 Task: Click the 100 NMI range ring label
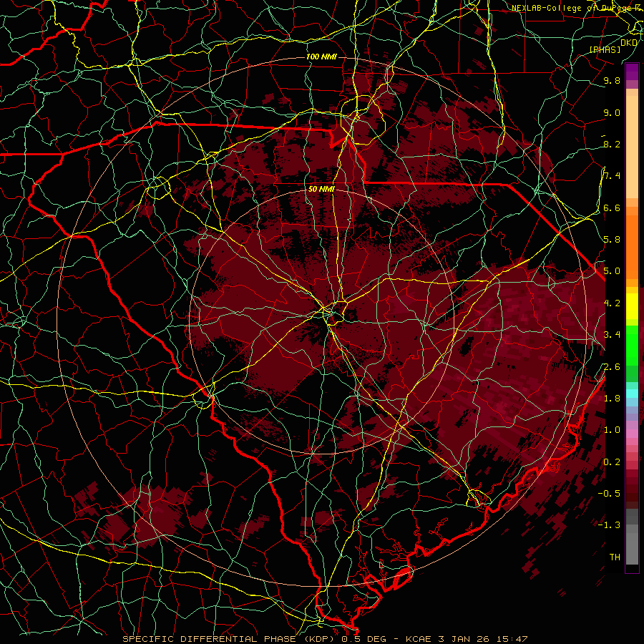coord(321,57)
